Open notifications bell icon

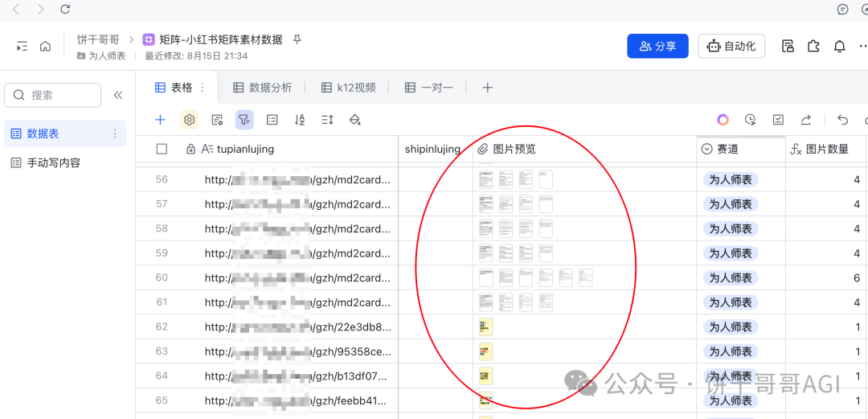[839, 46]
